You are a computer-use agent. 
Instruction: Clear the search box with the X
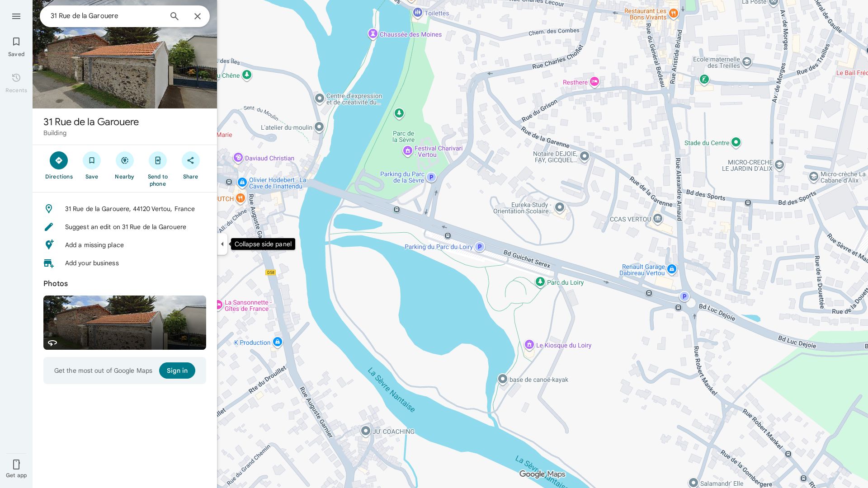pos(198,16)
